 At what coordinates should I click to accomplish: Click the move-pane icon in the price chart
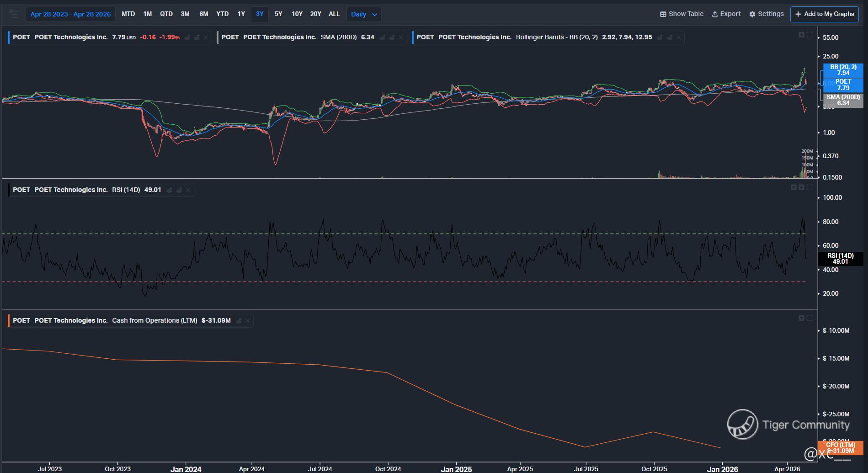point(801,35)
